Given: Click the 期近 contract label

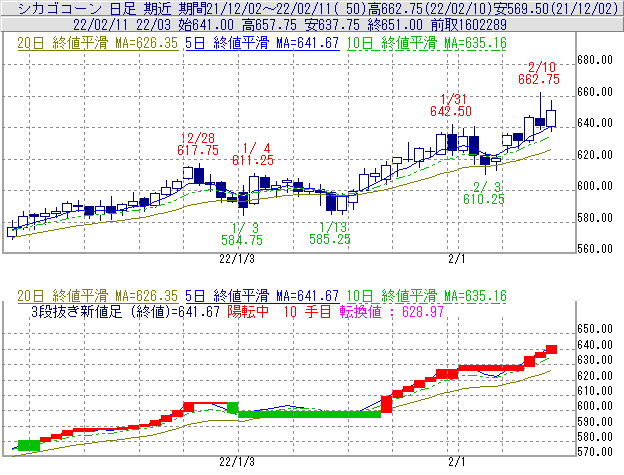Looking at the screenshot, I should click(158, 9).
